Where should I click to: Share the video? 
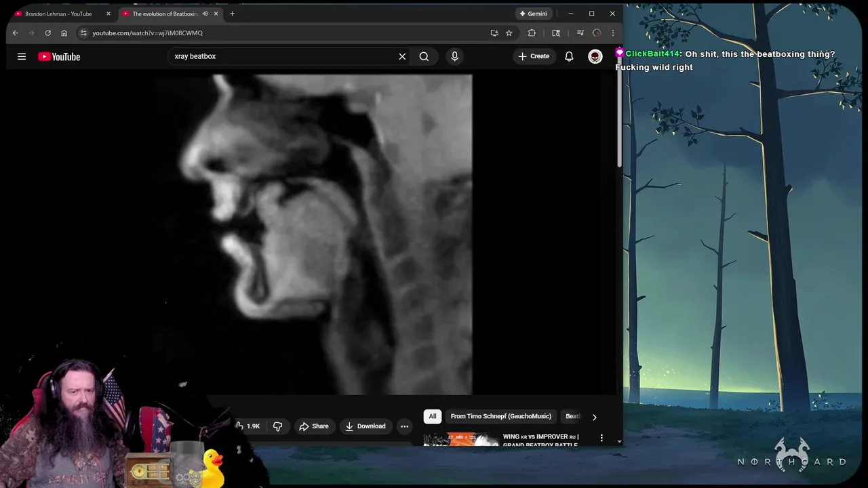(x=314, y=426)
